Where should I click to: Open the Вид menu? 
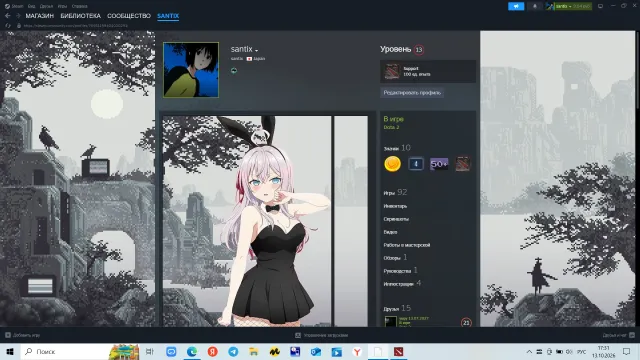[31, 6]
